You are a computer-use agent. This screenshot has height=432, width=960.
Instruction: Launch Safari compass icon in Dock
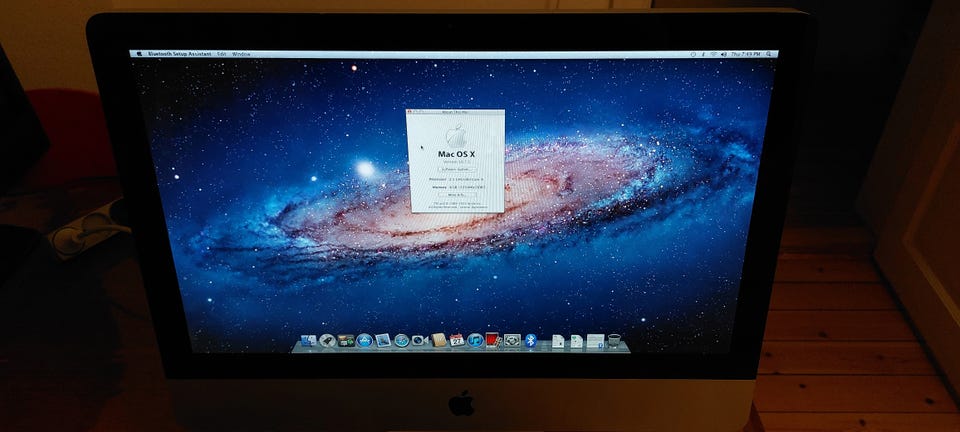[x=402, y=341]
